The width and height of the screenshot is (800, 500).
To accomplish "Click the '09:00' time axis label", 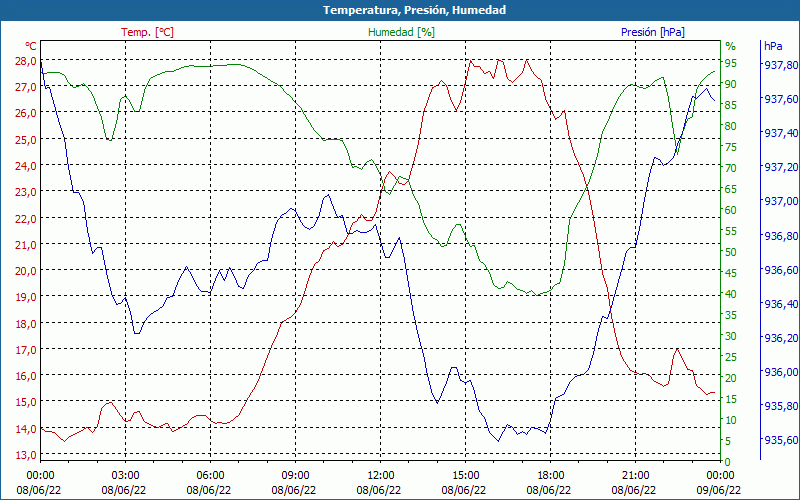I will click(295, 476).
